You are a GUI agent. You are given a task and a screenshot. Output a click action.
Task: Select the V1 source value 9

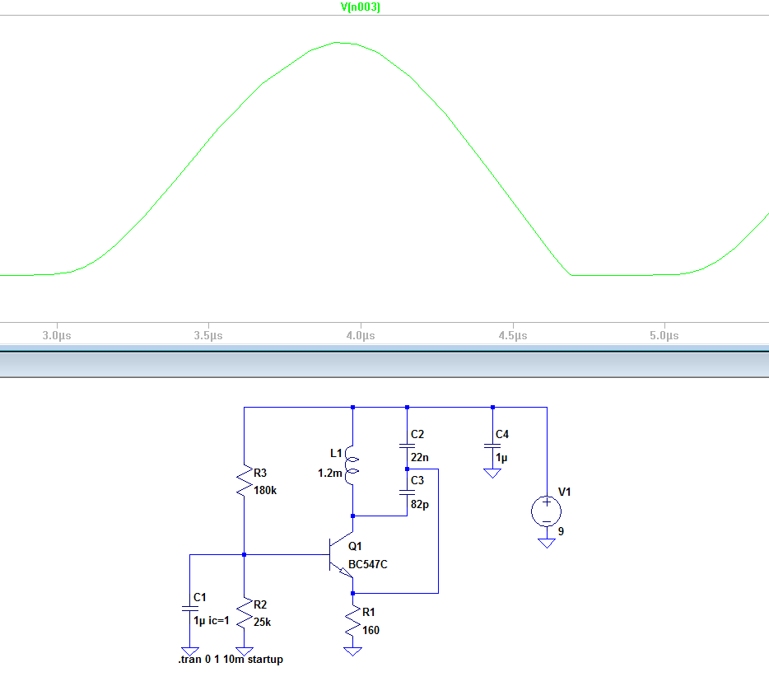(x=561, y=532)
